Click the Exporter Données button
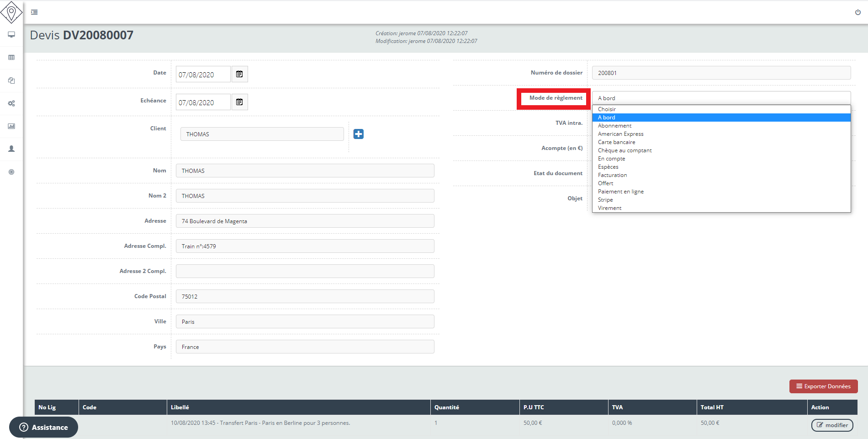Image resolution: width=868 pixels, height=439 pixels. pyautogui.click(x=823, y=386)
